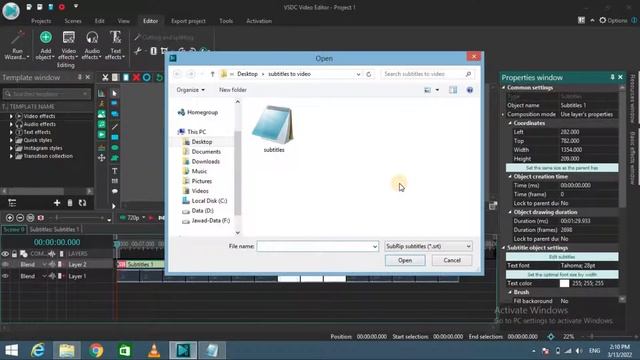Click the move arrows tool icon
This screenshot has width=640, height=360.
(102, 158)
